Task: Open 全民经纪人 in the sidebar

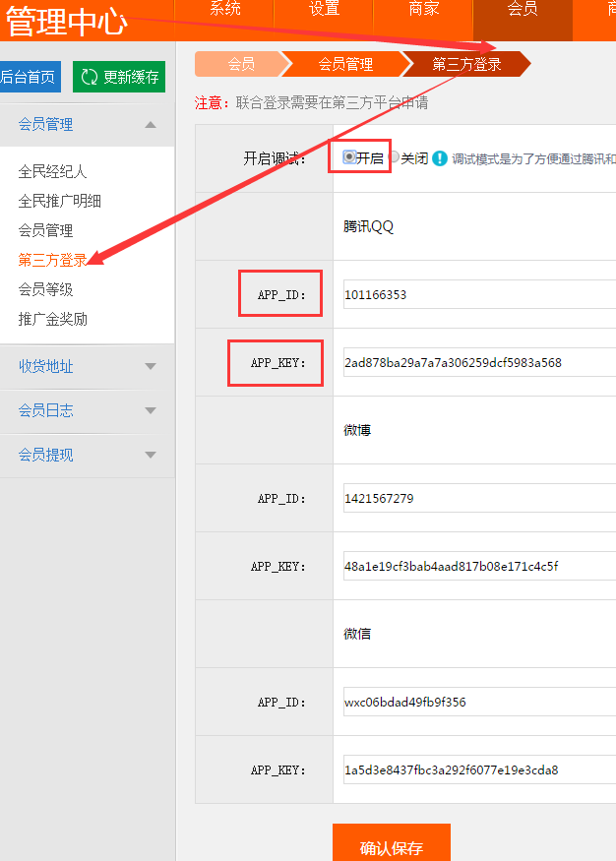Action: tap(53, 172)
